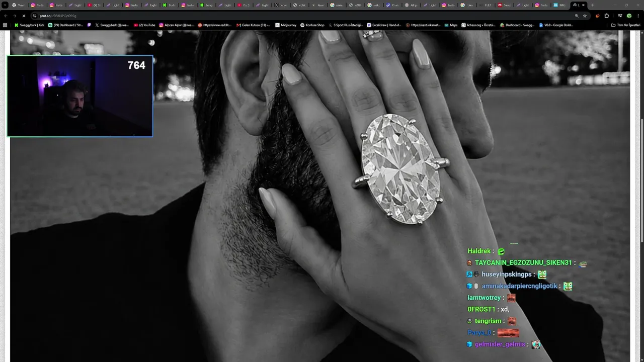Open a new browser tab

tap(592, 5)
